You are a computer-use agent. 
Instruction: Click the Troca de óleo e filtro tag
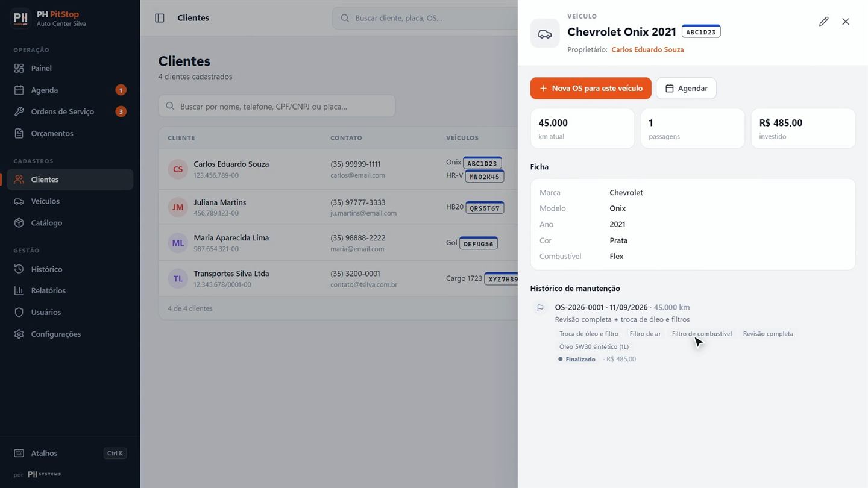[589, 334]
